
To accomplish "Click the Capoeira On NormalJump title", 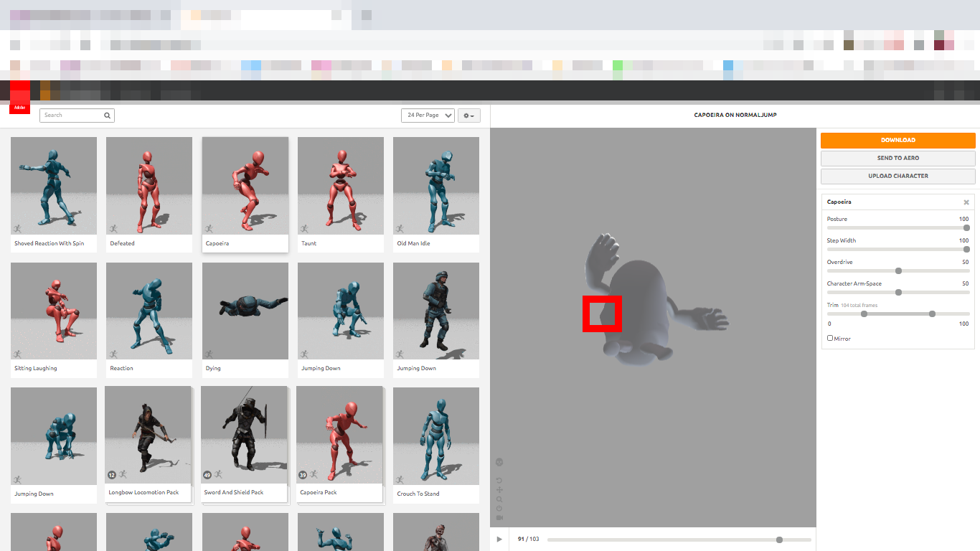I will (x=735, y=115).
